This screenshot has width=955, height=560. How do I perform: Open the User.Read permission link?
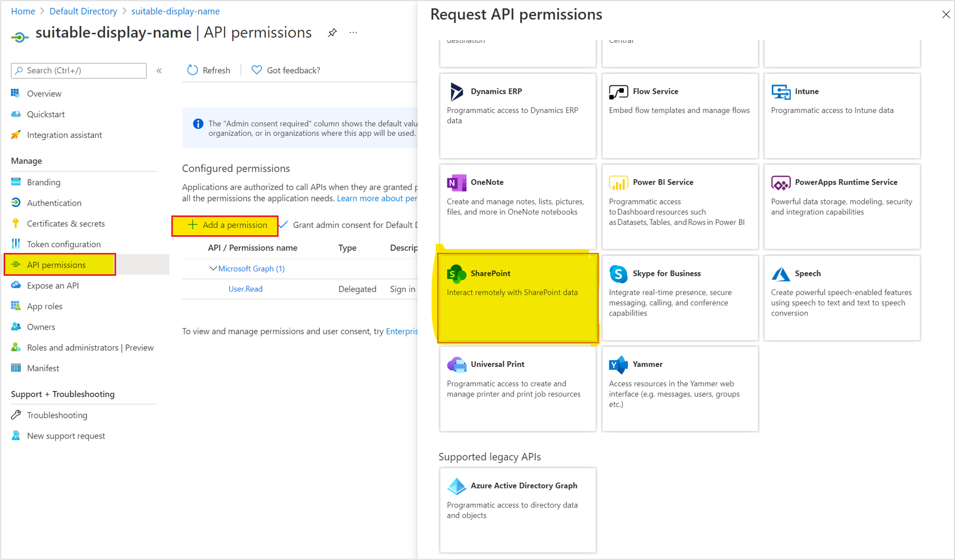tap(245, 289)
